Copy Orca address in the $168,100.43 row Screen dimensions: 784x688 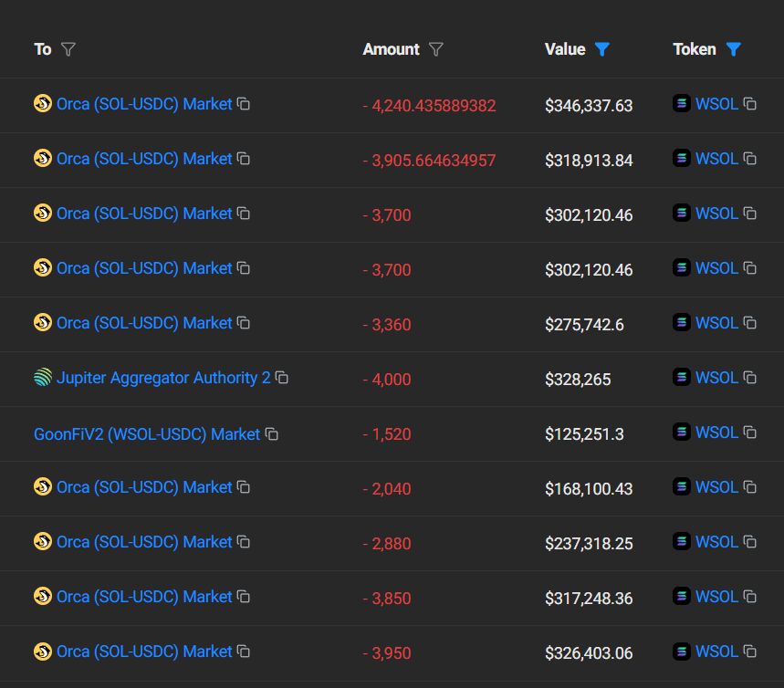pos(244,487)
